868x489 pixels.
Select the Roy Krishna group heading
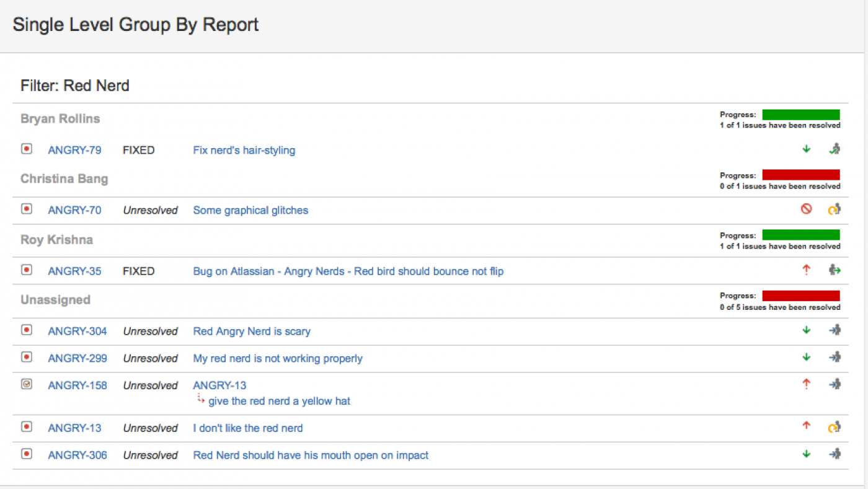(56, 239)
